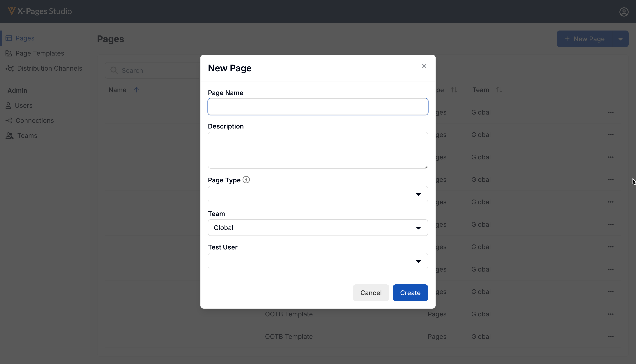636x364 pixels.
Task: Open the New Page split-button arrow
Action: click(620, 39)
